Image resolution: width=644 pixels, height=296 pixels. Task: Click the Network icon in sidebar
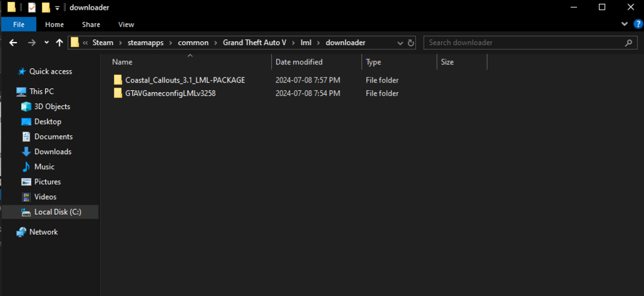coord(21,232)
